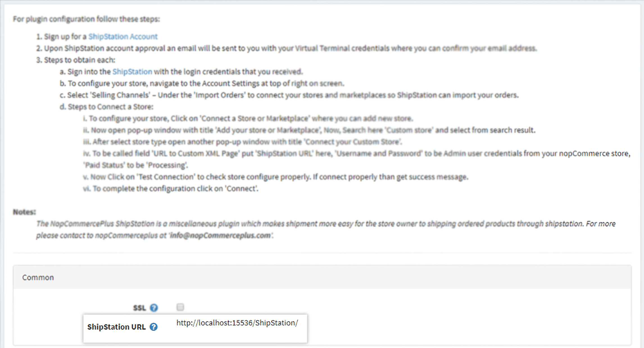
Task: Click the SSL help question mark icon
Action: [x=154, y=308]
